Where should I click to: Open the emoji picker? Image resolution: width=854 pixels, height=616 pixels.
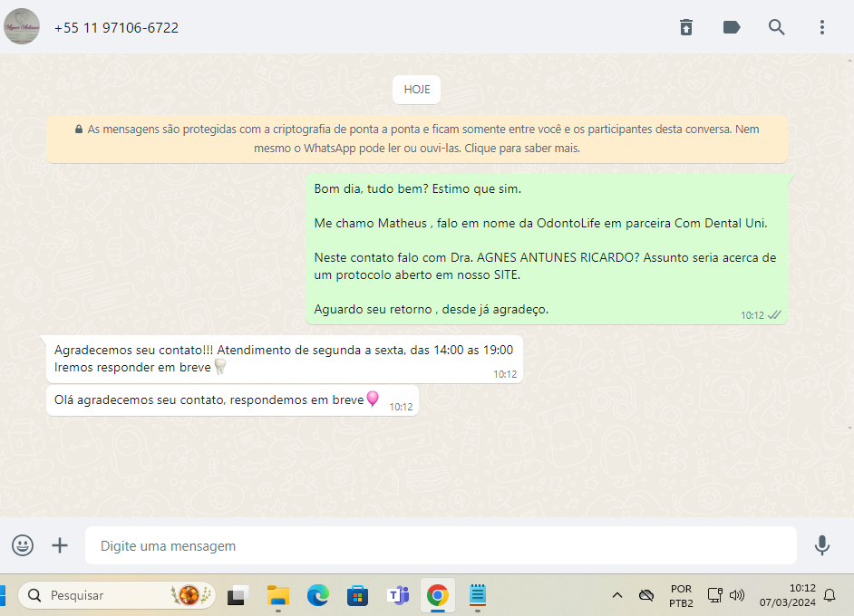pos(23,545)
